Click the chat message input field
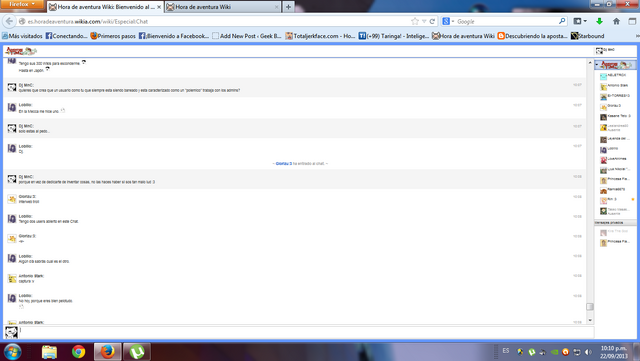640x361 pixels. pos(306,332)
